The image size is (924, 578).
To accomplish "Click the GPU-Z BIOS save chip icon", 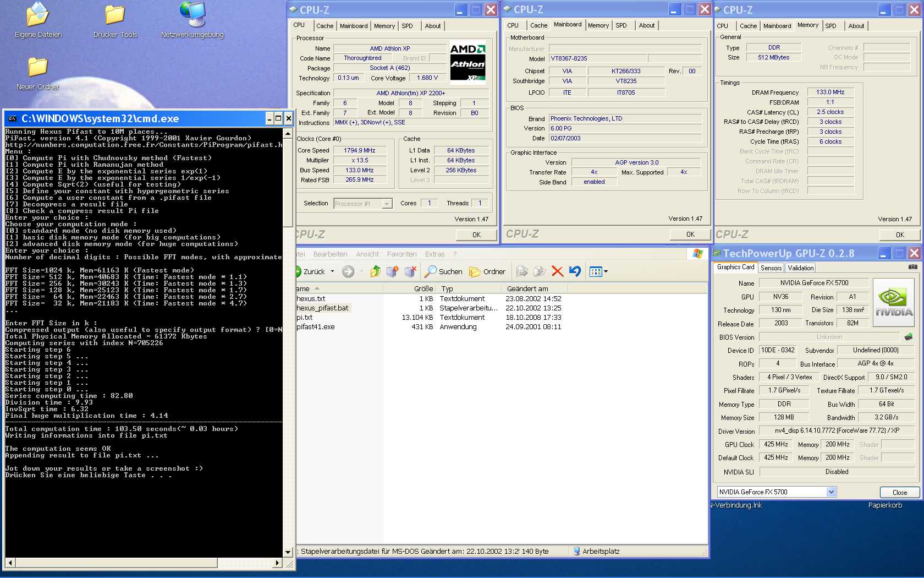I will click(x=909, y=336).
